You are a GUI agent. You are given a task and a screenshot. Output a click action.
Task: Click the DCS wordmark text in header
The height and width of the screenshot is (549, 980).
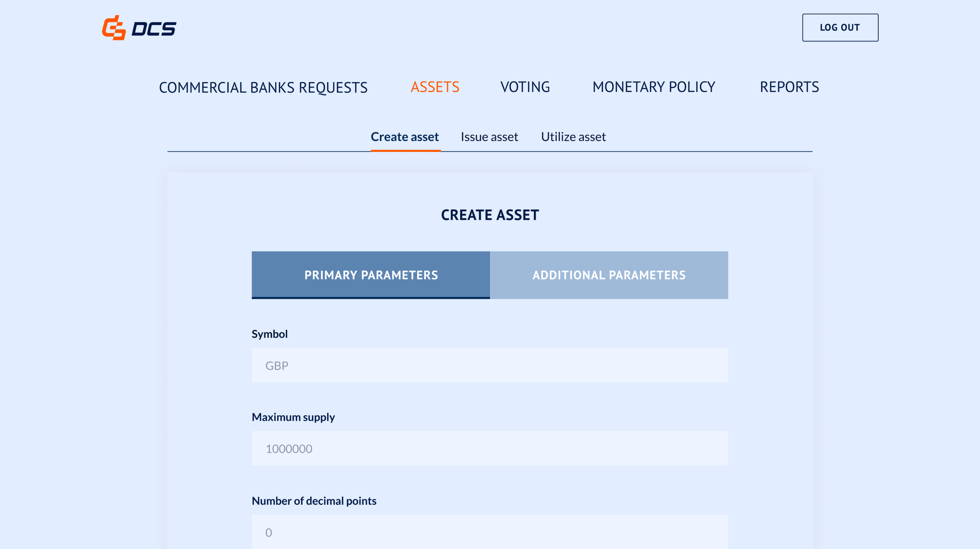pyautogui.click(x=154, y=28)
